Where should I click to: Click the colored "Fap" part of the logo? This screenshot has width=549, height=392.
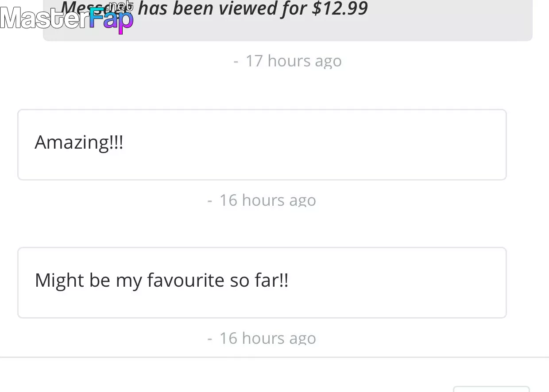pyautogui.click(x=111, y=20)
